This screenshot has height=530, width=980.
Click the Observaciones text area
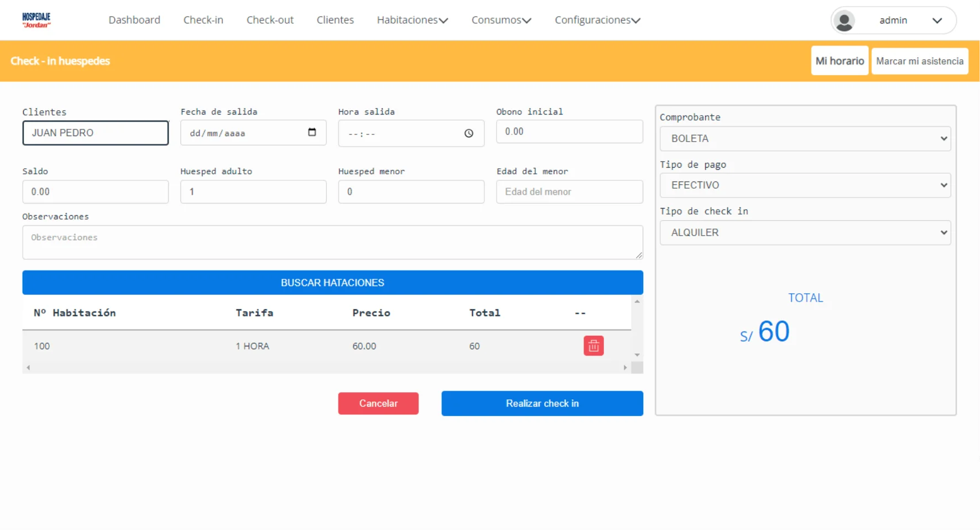332,242
